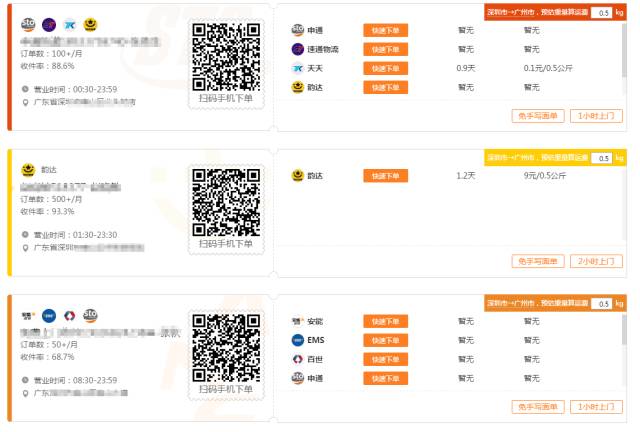Click 免手写面单 tag in first card

tap(538, 116)
